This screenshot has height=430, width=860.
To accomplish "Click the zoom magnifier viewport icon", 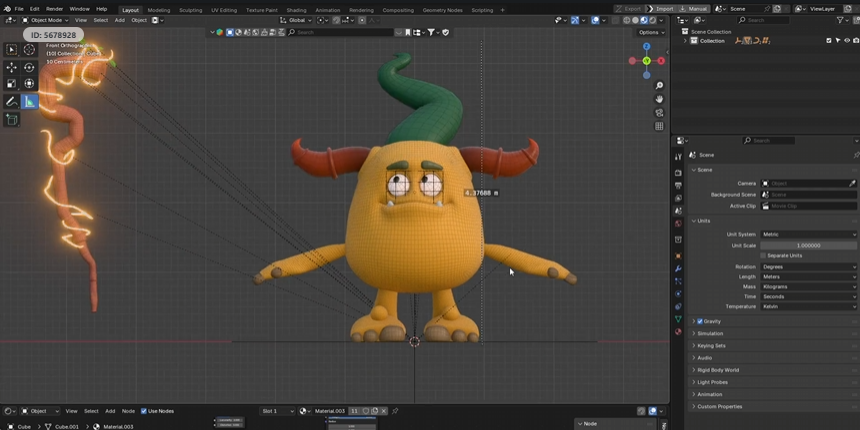I will click(x=659, y=86).
